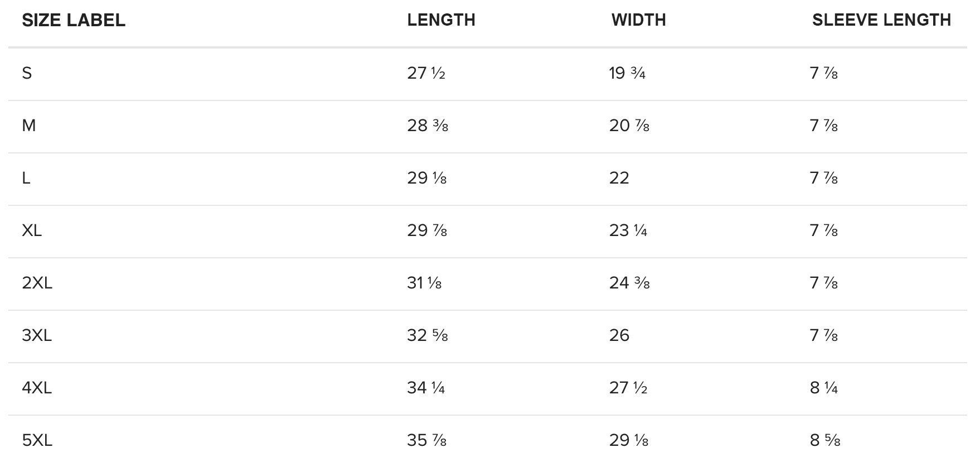Viewport: 980px width, 462px height.
Task: Click the 8 ⅝ sleeve length for 5XL
Action: (825, 440)
